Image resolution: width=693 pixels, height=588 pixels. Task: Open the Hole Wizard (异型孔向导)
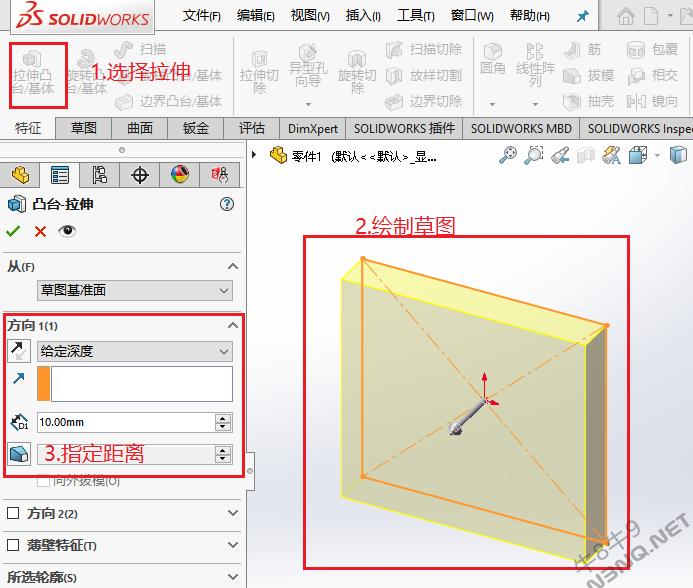(x=308, y=66)
